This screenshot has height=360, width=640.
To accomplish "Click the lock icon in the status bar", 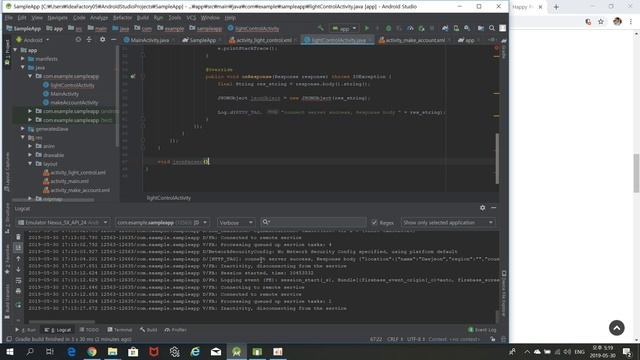I will (493, 339).
